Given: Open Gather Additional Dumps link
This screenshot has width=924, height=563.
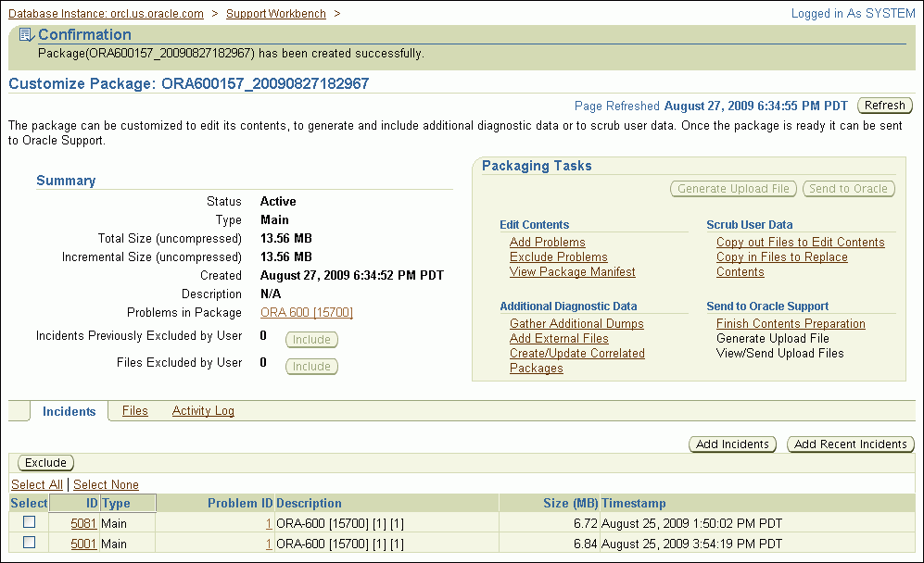Looking at the screenshot, I should [x=576, y=324].
